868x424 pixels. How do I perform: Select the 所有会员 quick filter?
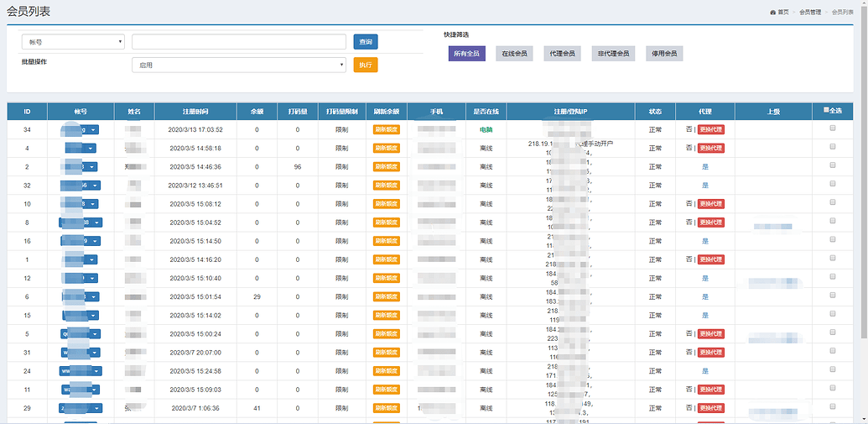(x=466, y=53)
